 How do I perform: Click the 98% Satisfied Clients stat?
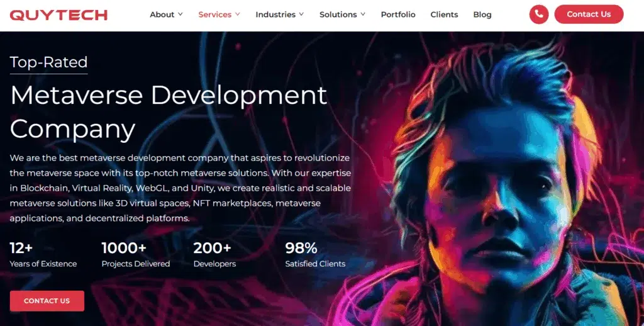pyautogui.click(x=315, y=255)
